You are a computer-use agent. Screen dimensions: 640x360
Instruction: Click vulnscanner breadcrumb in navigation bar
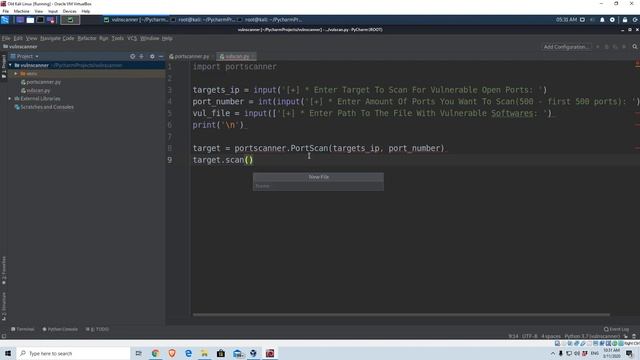[20, 47]
